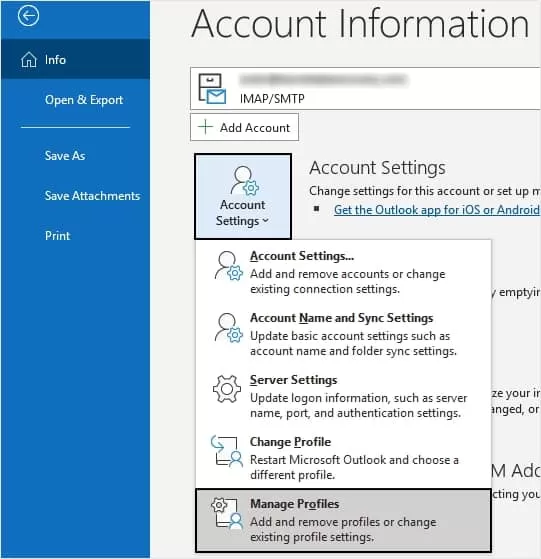Click the Account Information heading
The width and height of the screenshot is (541, 559).
[360, 24]
